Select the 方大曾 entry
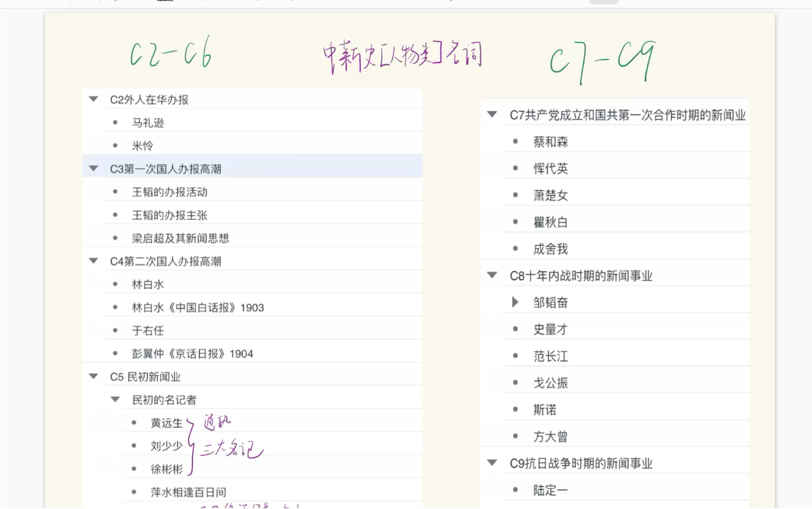 tap(550, 436)
